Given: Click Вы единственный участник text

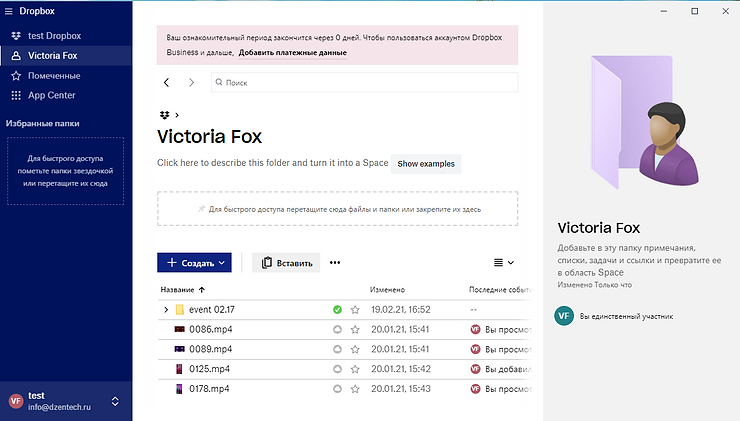Looking at the screenshot, I should [x=626, y=316].
